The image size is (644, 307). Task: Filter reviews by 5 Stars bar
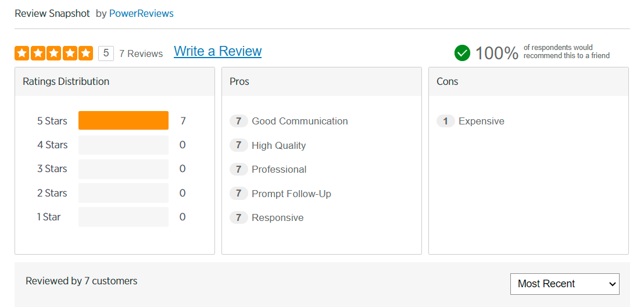pos(123,121)
